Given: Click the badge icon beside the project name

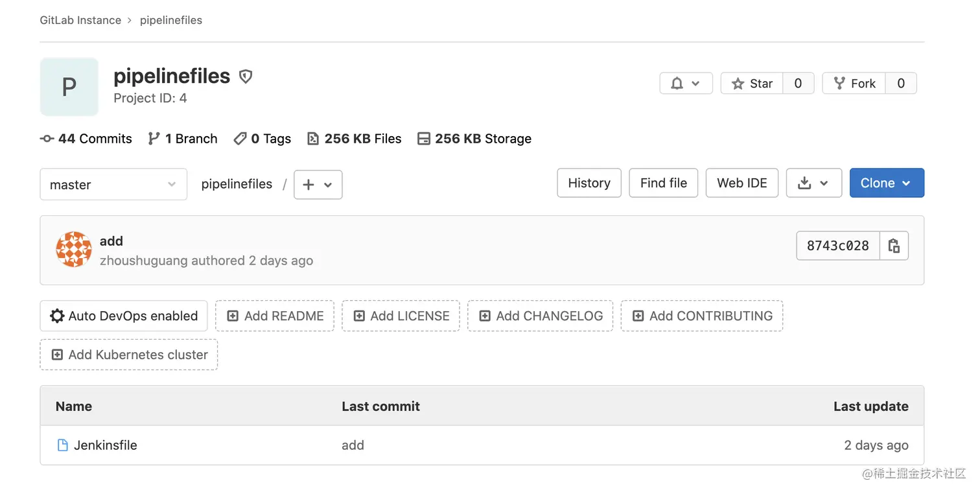Looking at the screenshot, I should [x=245, y=76].
